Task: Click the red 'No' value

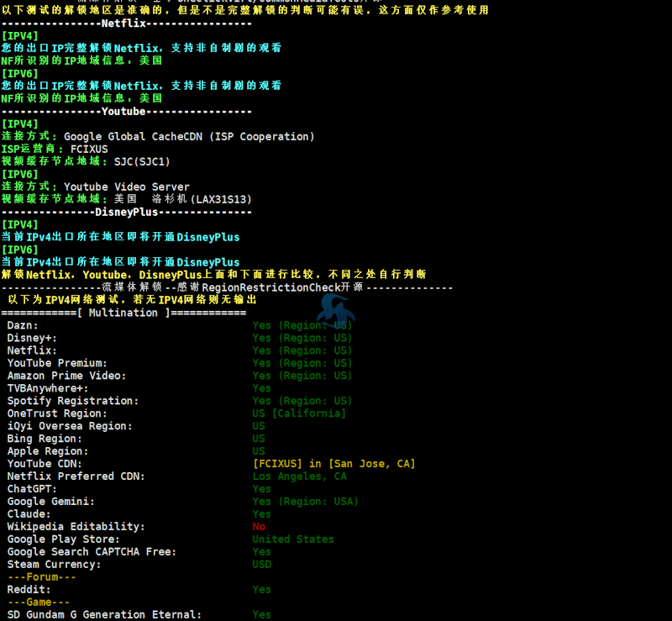Action: pyautogui.click(x=259, y=527)
